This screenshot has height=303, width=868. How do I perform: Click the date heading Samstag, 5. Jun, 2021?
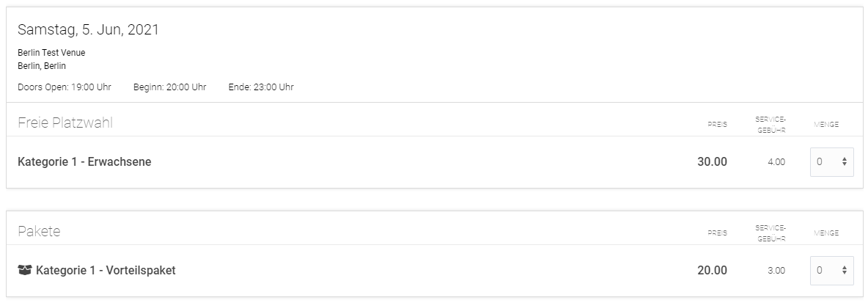(x=88, y=30)
